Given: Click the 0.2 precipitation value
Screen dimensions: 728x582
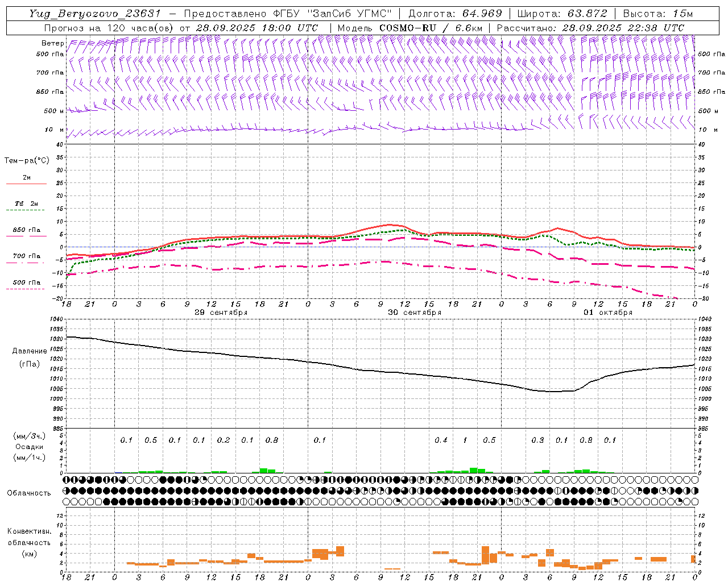Looking at the screenshot, I should (x=224, y=440).
